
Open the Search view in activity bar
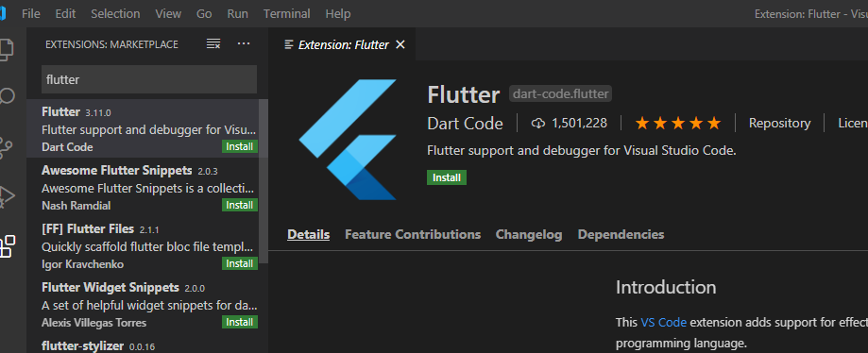tap(6, 97)
